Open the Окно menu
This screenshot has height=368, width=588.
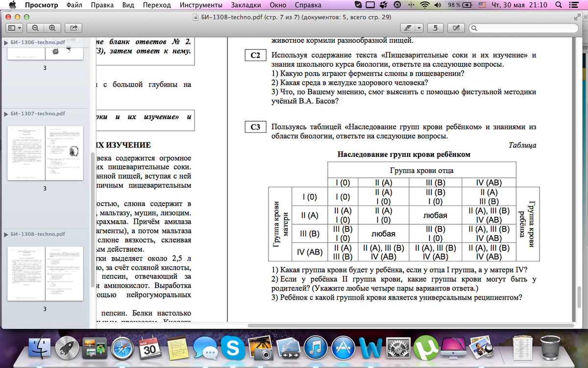pos(278,5)
